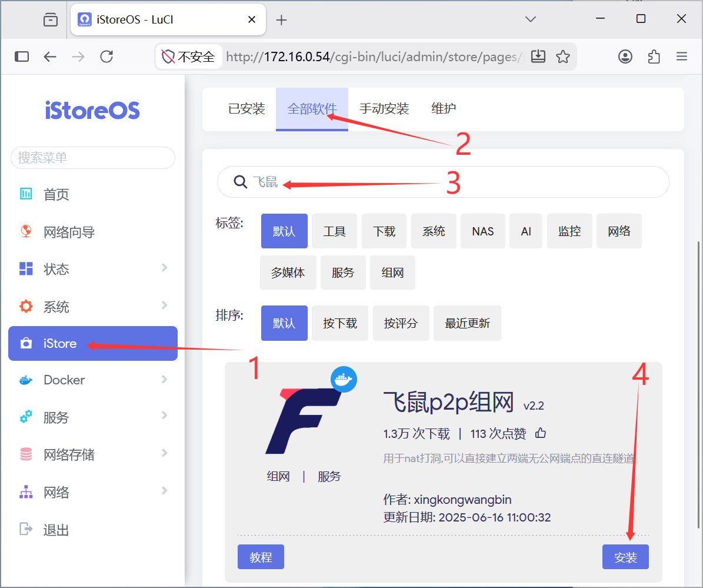Click the 网络 topology icon

click(x=26, y=491)
